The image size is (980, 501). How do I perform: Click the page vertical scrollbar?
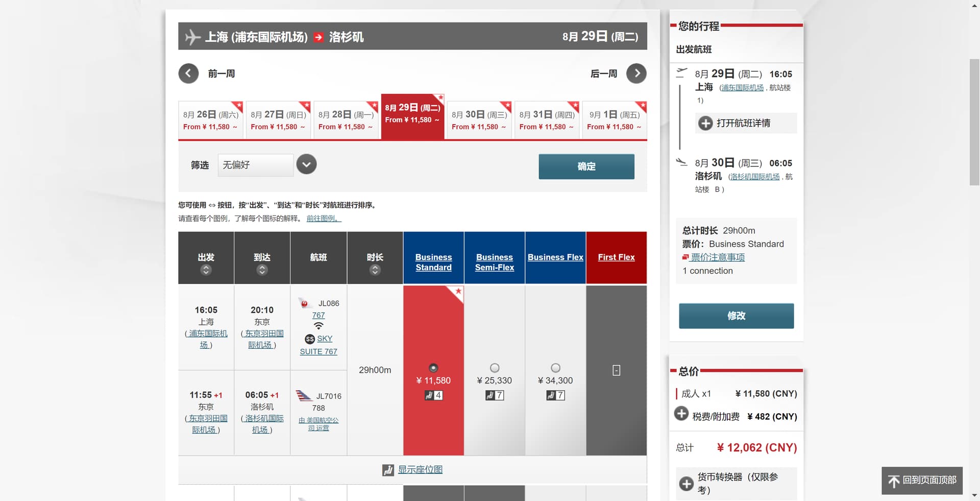(974, 123)
